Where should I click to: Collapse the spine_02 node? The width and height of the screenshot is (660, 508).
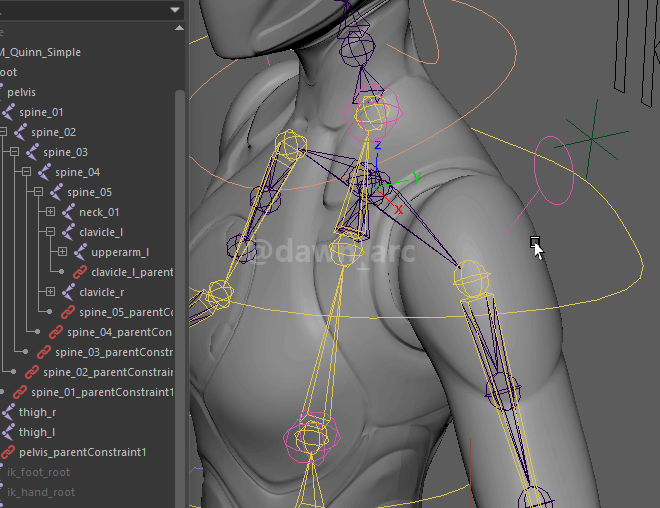point(3,132)
